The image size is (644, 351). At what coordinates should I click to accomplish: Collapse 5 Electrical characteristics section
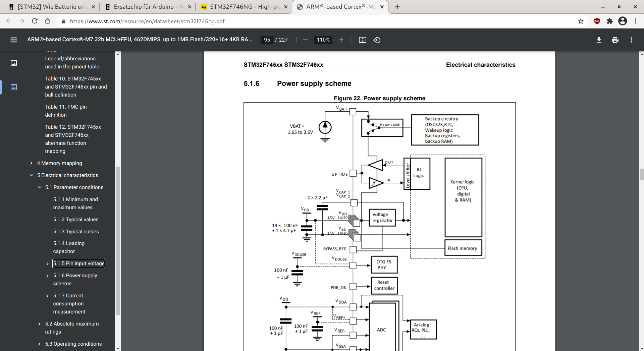pos(32,175)
